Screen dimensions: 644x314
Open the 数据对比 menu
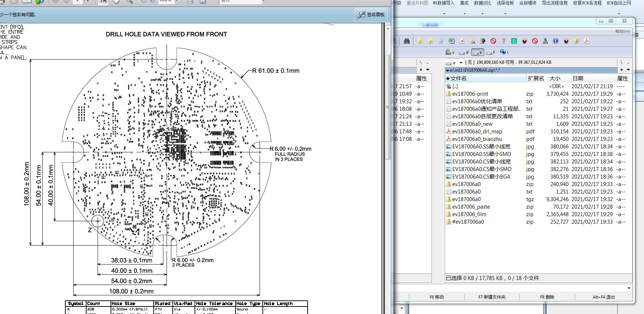tap(482, 3)
